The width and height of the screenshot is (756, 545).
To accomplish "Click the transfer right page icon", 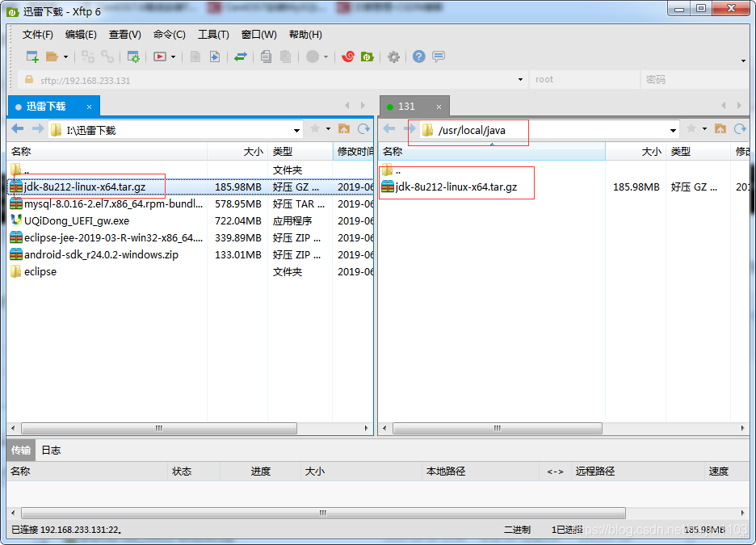I will click(215, 57).
